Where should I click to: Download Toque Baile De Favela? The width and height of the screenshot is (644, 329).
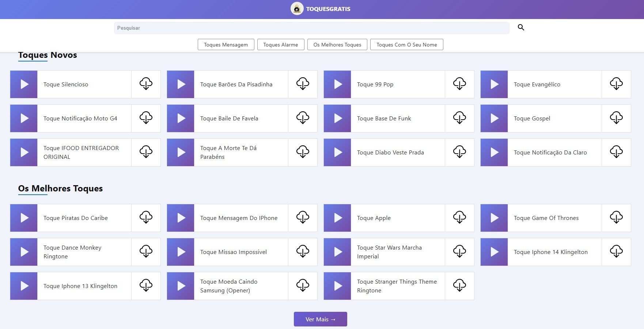[303, 118]
